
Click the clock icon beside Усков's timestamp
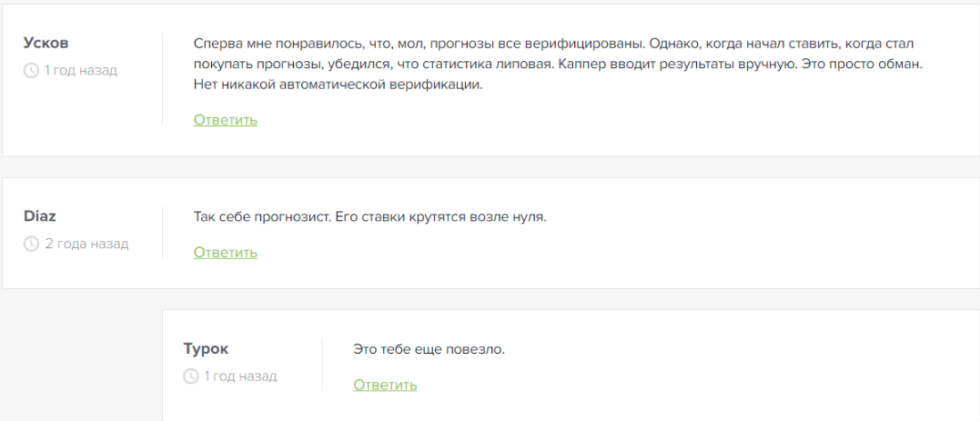(32, 70)
